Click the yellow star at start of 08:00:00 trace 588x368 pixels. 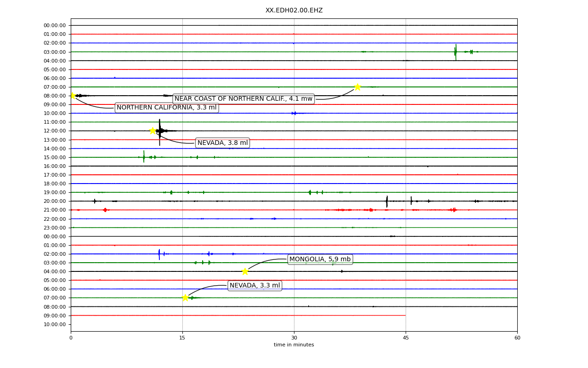pyautogui.click(x=72, y=96)
